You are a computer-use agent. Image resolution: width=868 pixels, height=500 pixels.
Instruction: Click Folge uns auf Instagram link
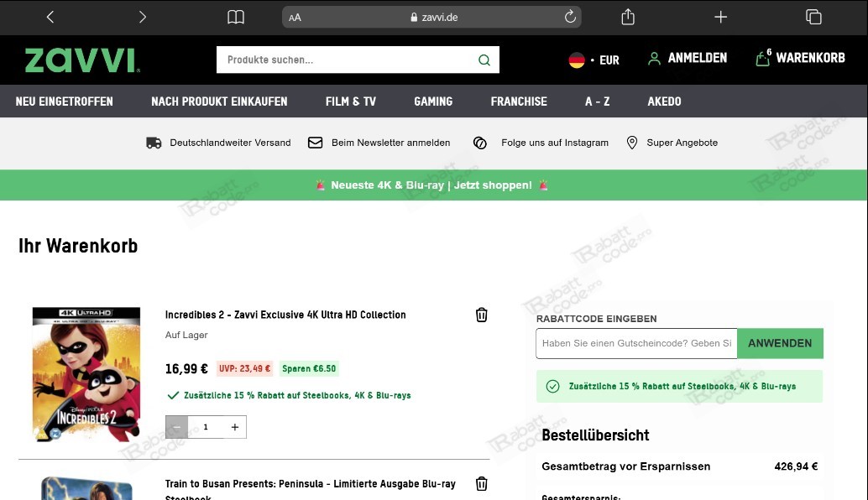[x=555, y=143]
